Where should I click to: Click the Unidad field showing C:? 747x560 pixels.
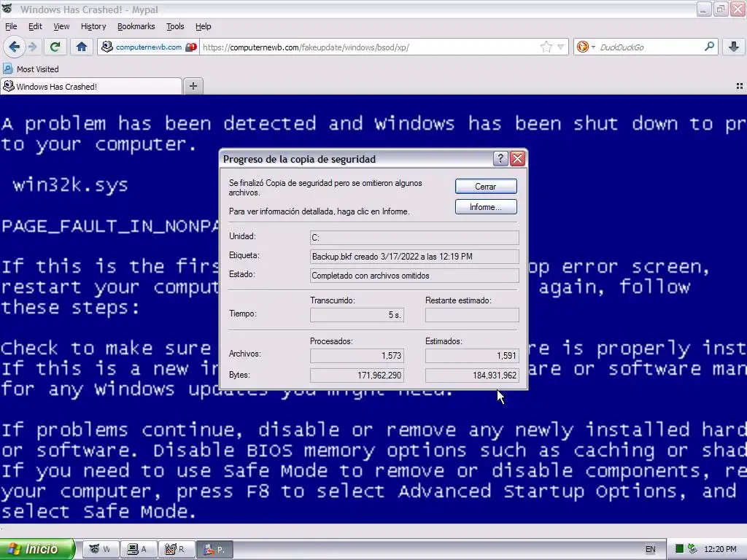tap(414, 237)
